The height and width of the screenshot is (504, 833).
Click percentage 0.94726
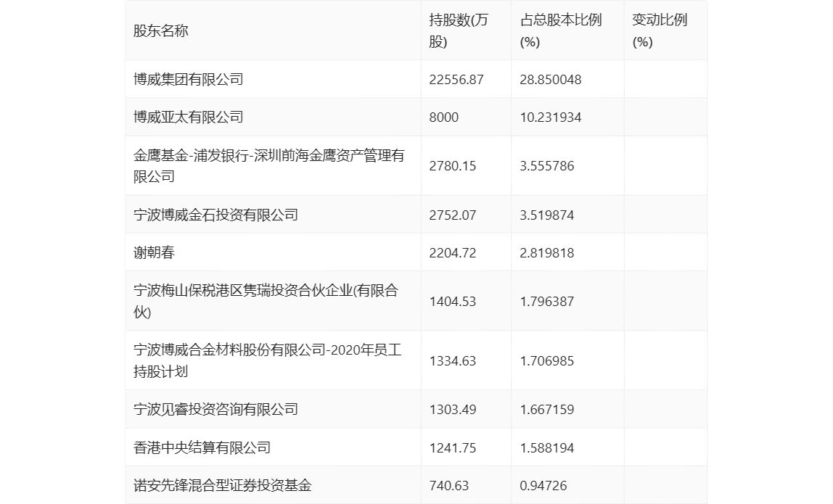click(x=543, y=485)
